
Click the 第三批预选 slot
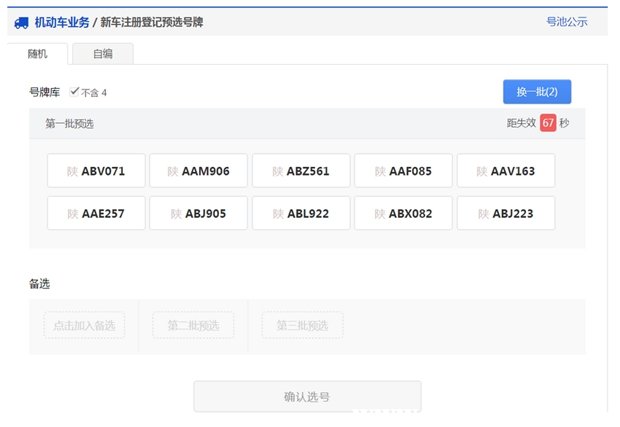click(302, 325)
